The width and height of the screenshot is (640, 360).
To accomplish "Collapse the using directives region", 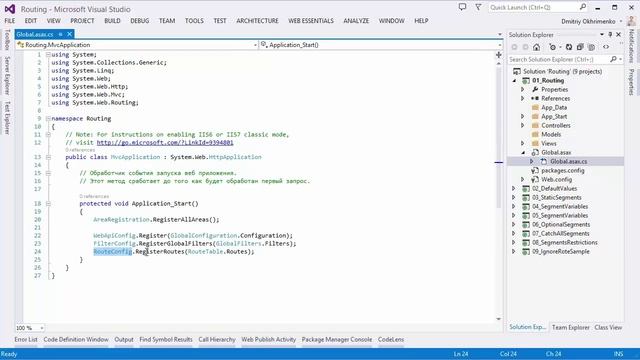I will pyautogui.click(x=48, y=55).
